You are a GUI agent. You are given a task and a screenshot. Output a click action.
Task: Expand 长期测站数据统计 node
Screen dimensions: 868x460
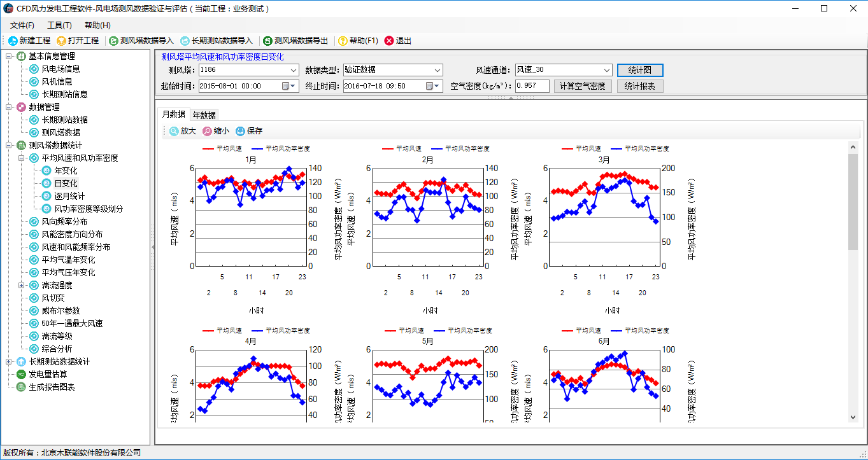9,361
